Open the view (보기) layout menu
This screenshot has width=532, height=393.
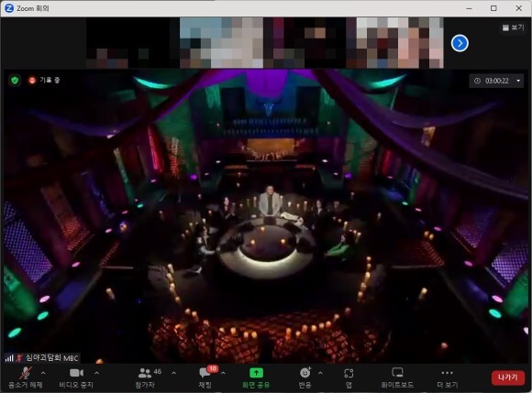pyautogui.click(x=514, y=27)
